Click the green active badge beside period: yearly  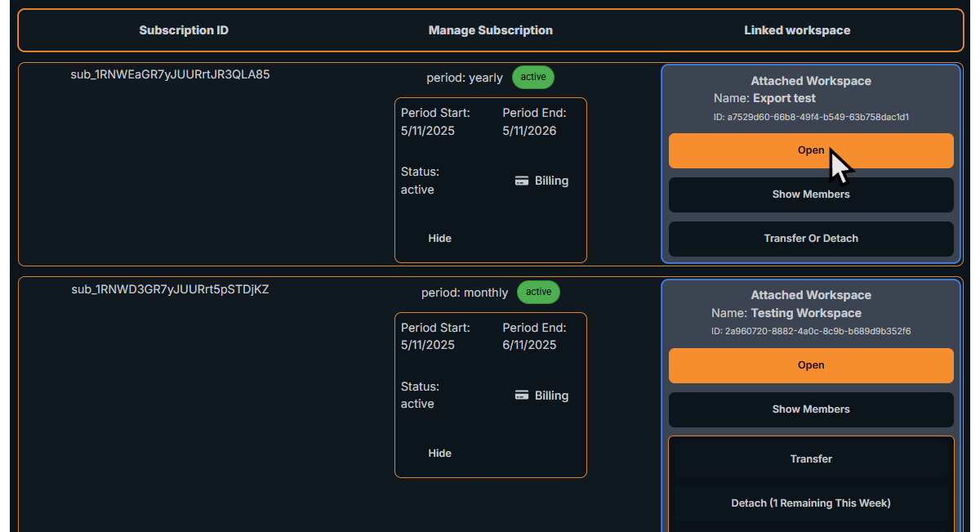[532, 77]
